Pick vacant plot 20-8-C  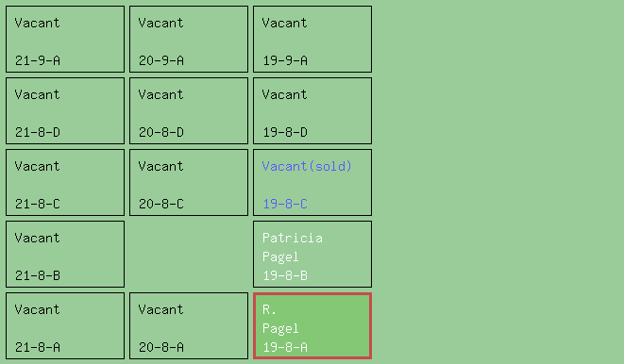189,182
